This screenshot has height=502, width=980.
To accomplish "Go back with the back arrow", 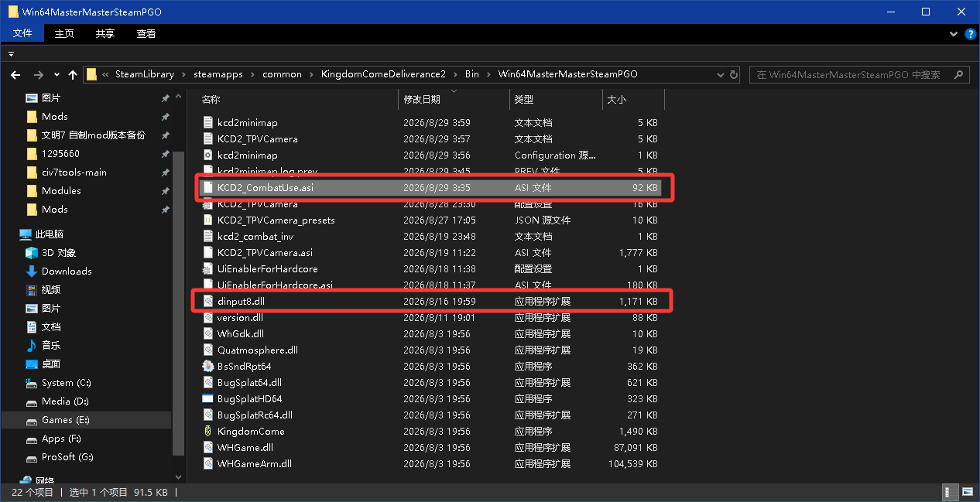I will [x=15, y=74].
